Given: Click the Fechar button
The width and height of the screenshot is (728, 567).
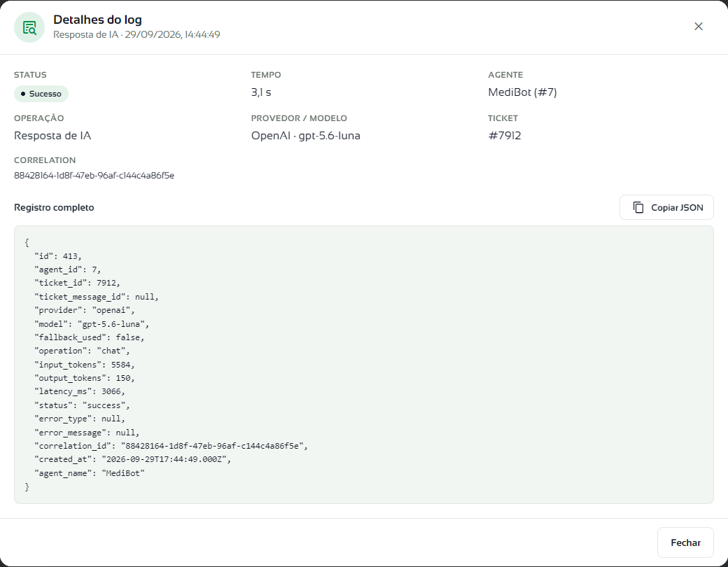Looking at the screenshot, I should point(685,542).
